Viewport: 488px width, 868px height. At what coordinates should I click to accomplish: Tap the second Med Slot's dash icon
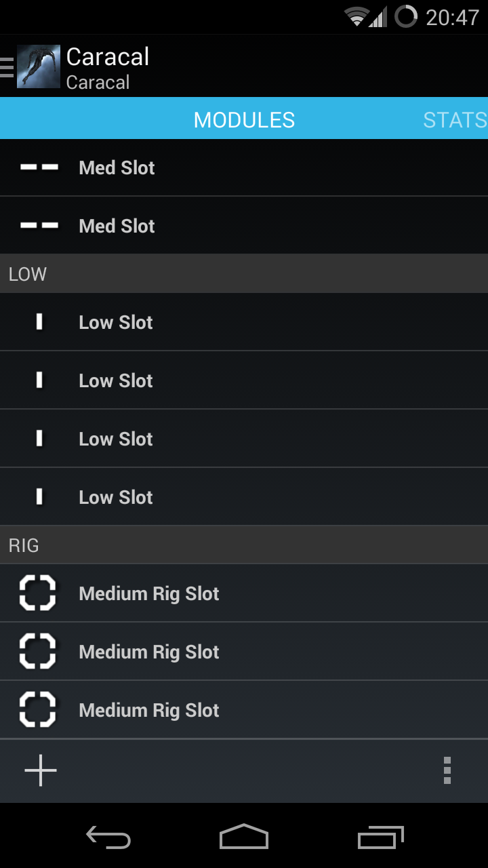click(x=39, y=226)
